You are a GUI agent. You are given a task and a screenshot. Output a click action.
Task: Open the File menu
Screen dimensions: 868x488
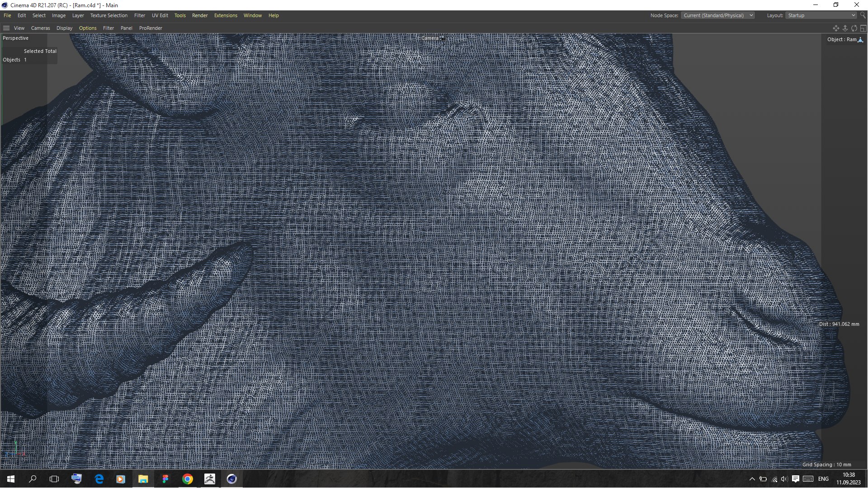pyautogui.click(x=7, y=15)
